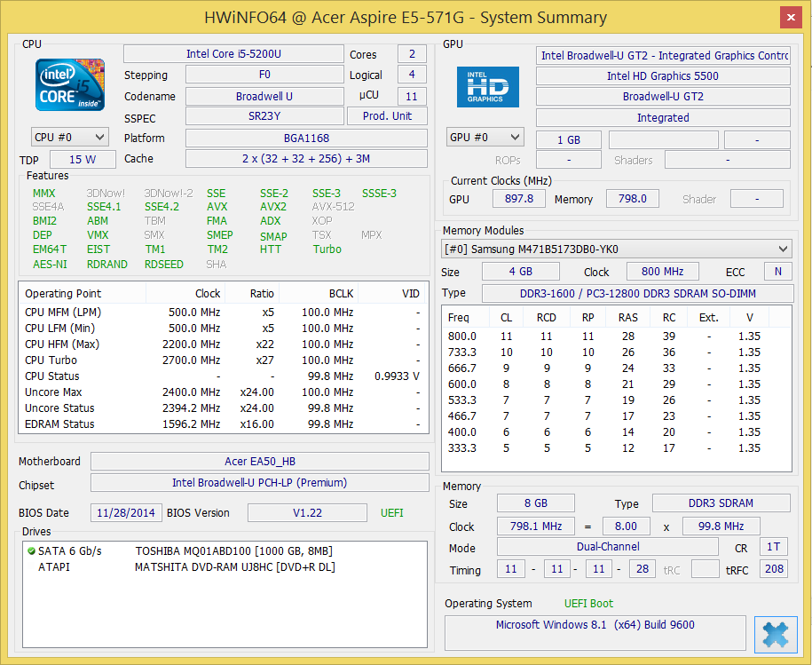Click the AVX2 feature label
This screenshot has width=812, height=665.
(273, 207)
